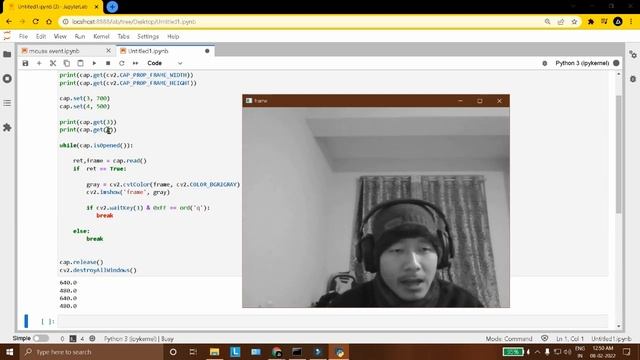The height and width of the screenshot is (360, 640).
Task: Enable the debugger bug icon in the toolbar
Action: point(544,63)
